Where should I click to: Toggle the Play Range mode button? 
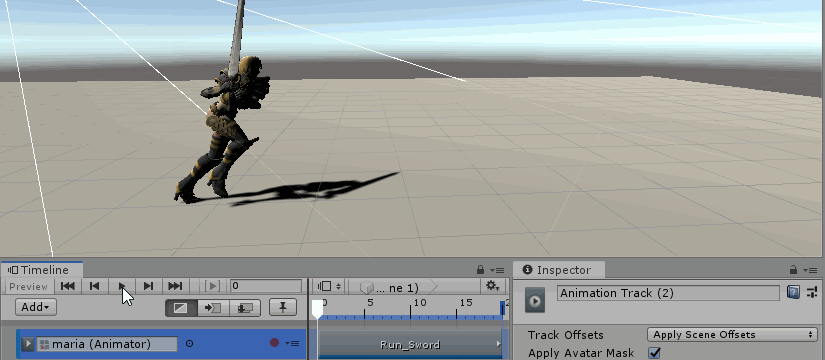213,286
